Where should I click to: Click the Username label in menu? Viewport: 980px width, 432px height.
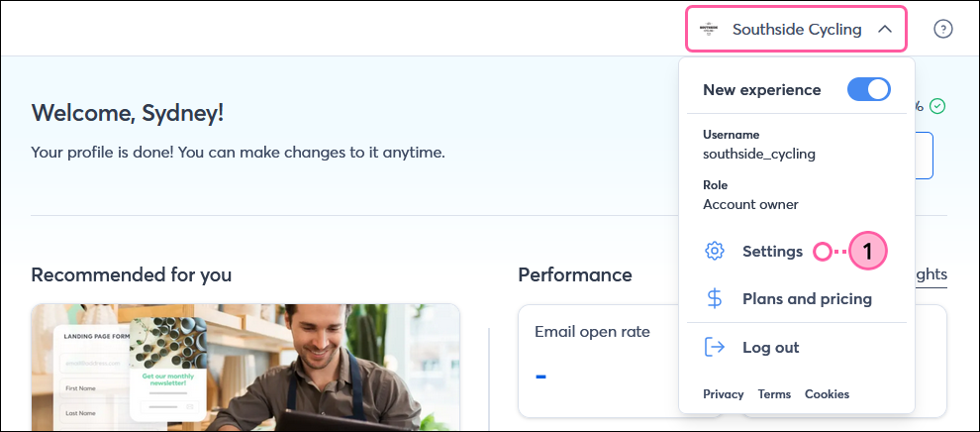732,135
